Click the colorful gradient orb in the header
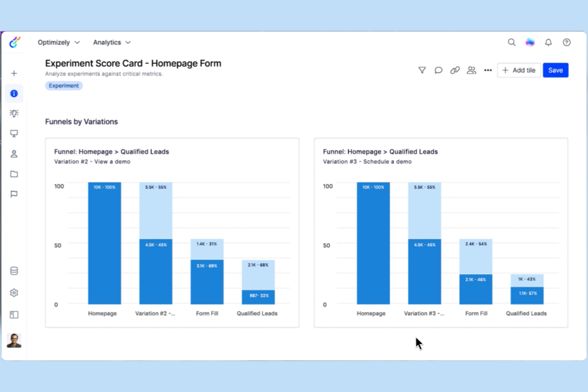 530,42
